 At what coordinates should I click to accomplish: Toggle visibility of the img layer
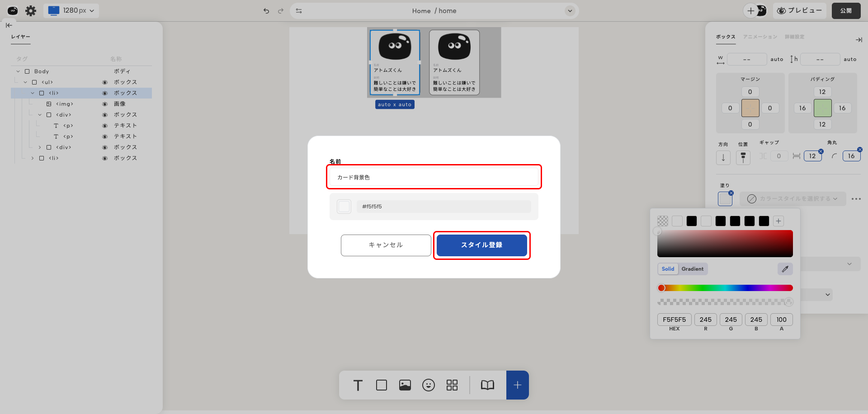coord(105,104)
